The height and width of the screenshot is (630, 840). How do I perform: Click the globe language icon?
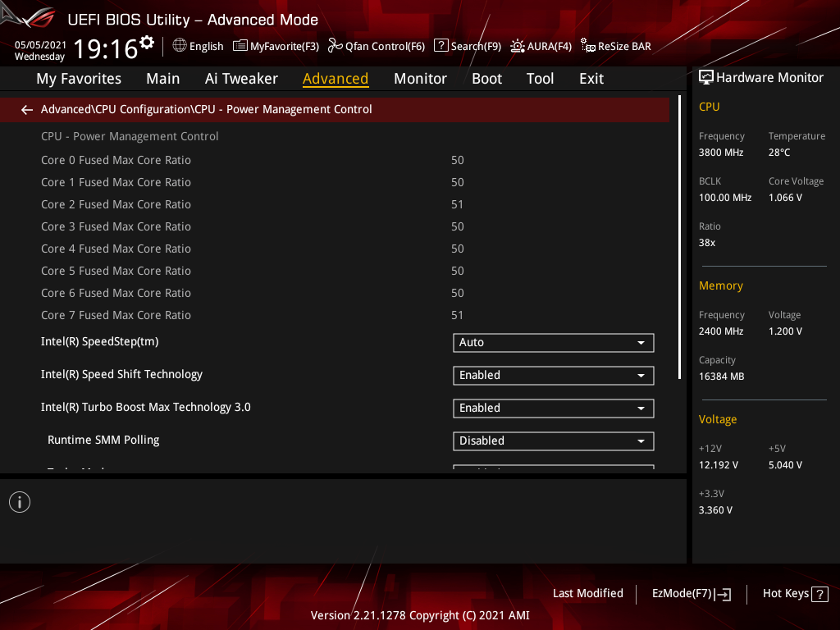click(x=180, y=46)
